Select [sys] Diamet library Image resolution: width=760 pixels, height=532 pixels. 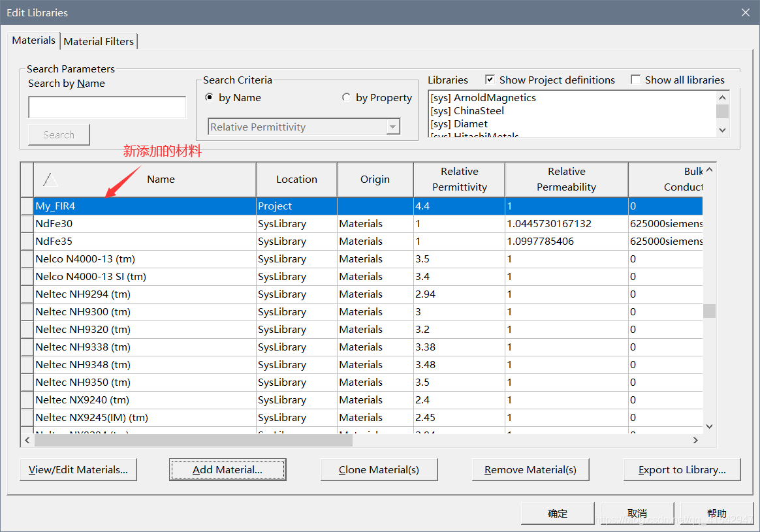pos(459,124)
